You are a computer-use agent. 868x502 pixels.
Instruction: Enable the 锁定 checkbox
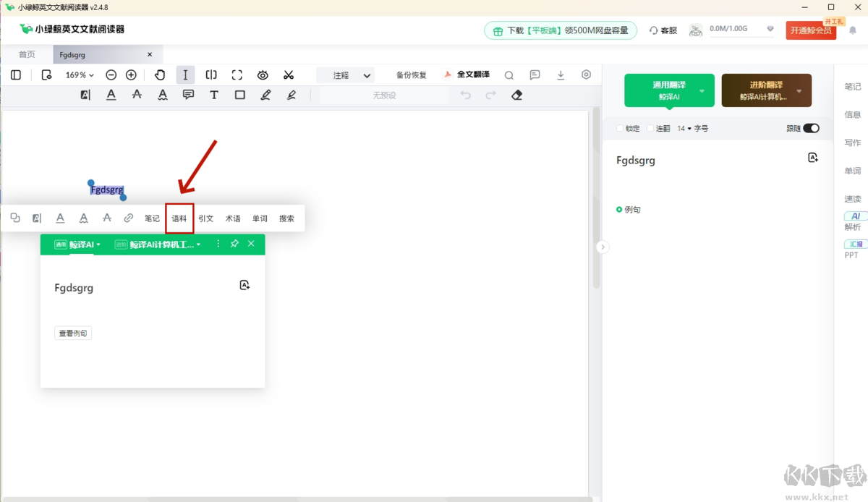tap(620, 129)
